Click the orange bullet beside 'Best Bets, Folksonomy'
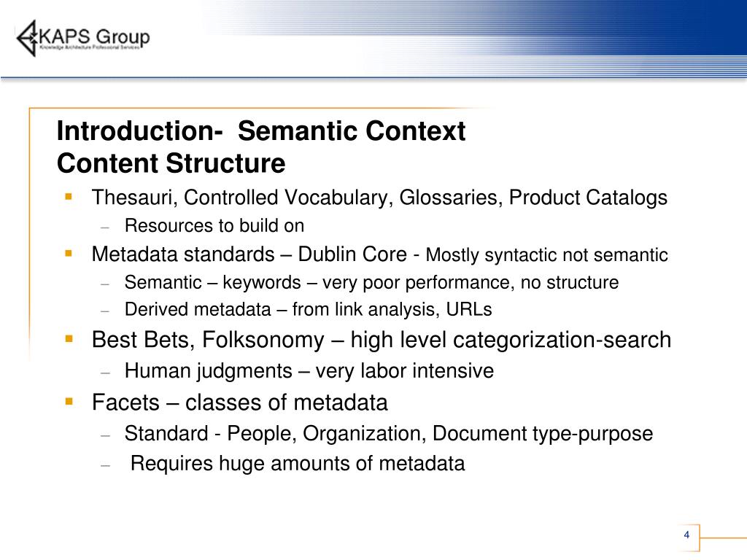The height and width of the screenshot is (560, 747). [69, 339]
